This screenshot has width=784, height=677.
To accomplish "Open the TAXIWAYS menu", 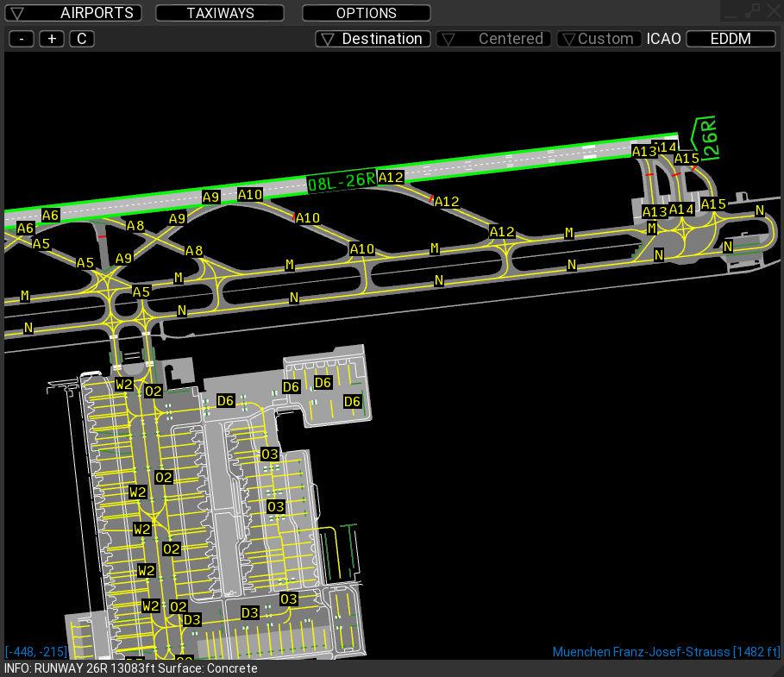I will (220, 13).
